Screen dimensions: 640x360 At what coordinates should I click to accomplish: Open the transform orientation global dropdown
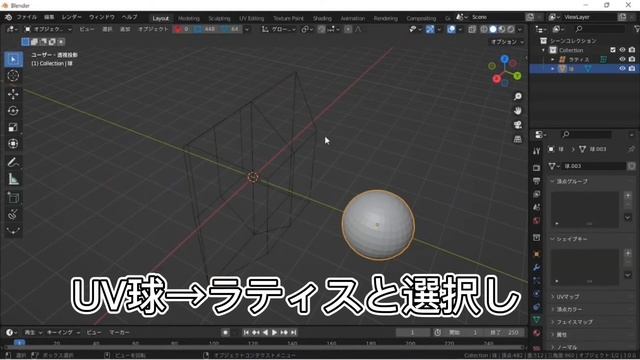click(279, 29)
